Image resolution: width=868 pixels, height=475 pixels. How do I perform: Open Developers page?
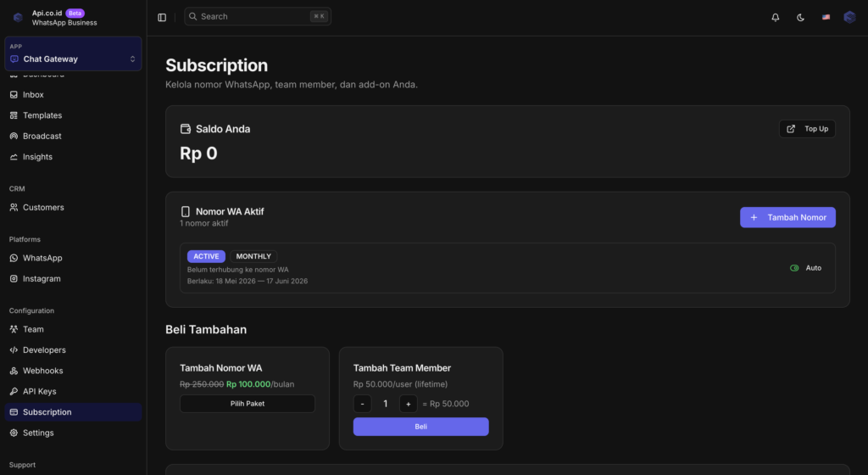pyautogui.click(x=73, y=349)
